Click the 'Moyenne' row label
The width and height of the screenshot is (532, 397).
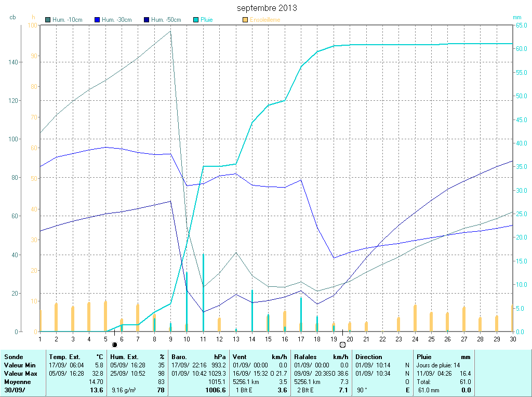click(x=17, y=381)
